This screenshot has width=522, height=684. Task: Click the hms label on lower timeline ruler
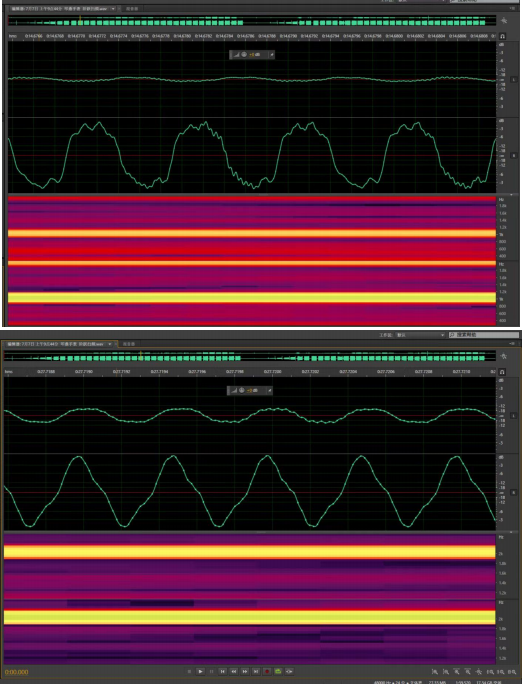pyautogui.click(x=9, y=372)
